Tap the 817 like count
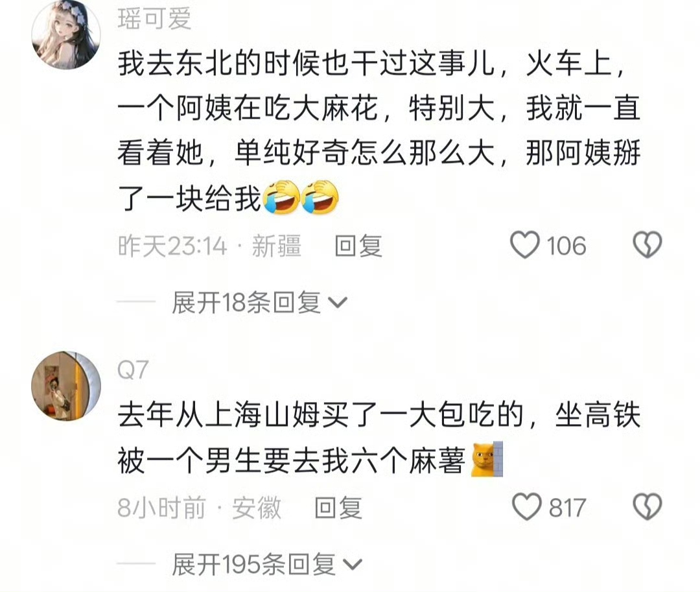The height and width of the screenshot is (592, 700). click(x=567, y=508)
